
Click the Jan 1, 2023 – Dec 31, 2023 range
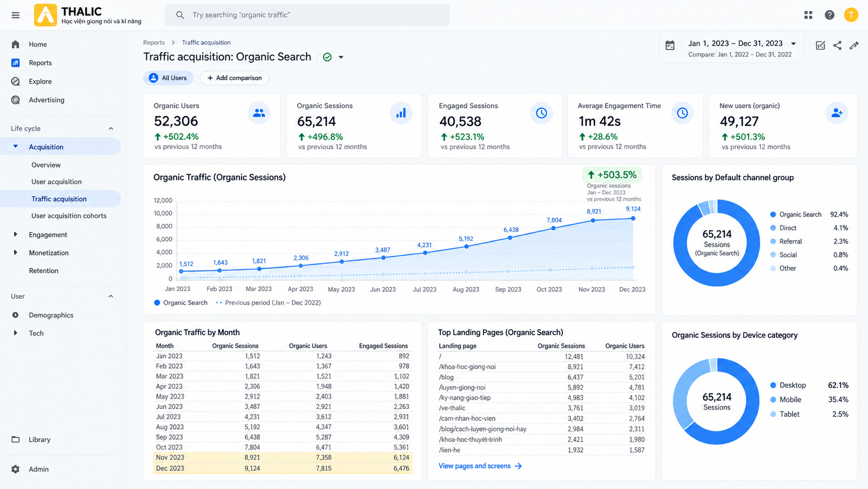pos(735,44)
